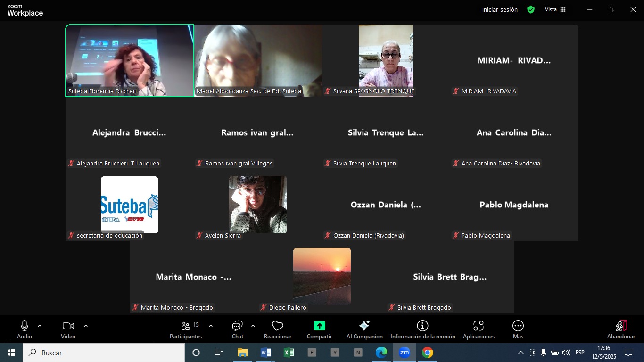Select Suteba Florencia Riccheri video tile
The image size is (644, 362).
[x=130, y=60]
